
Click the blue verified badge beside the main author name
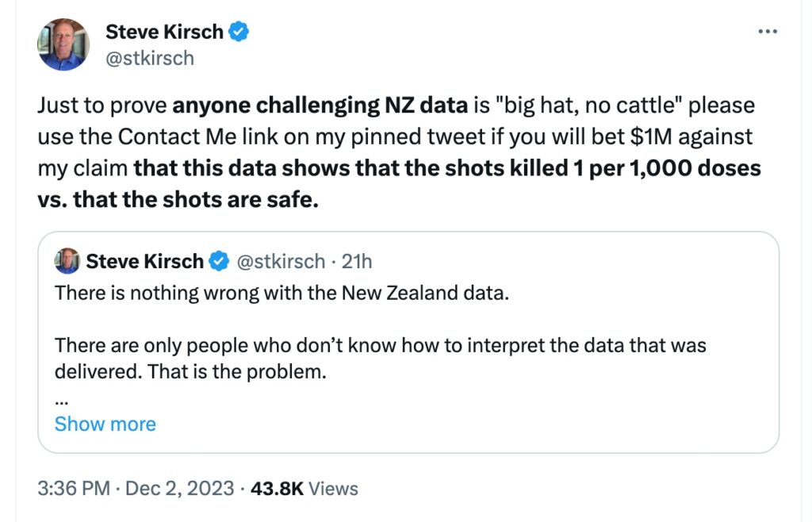[x=239, y=32]
